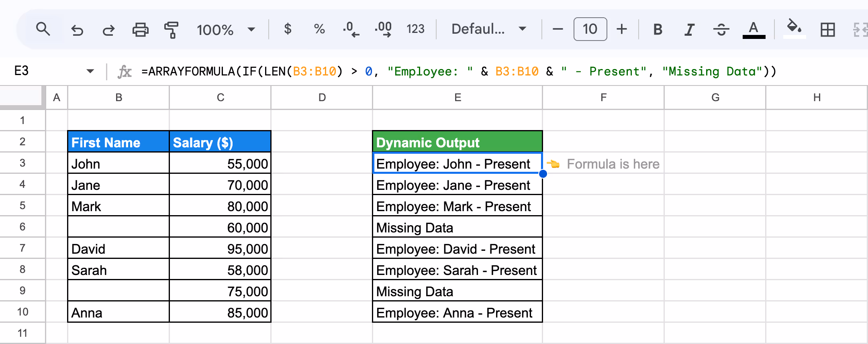
Task: Select the cell containing Anna
Action: 118,312
